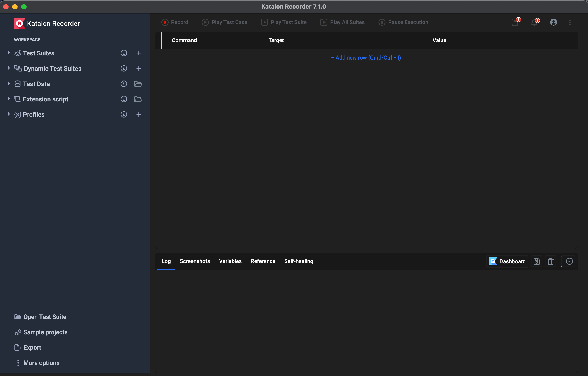The height and width of the screenshot is (376, 588).
Task: Open the TestOps Dashboard button
Action: (x=507, y=261)
